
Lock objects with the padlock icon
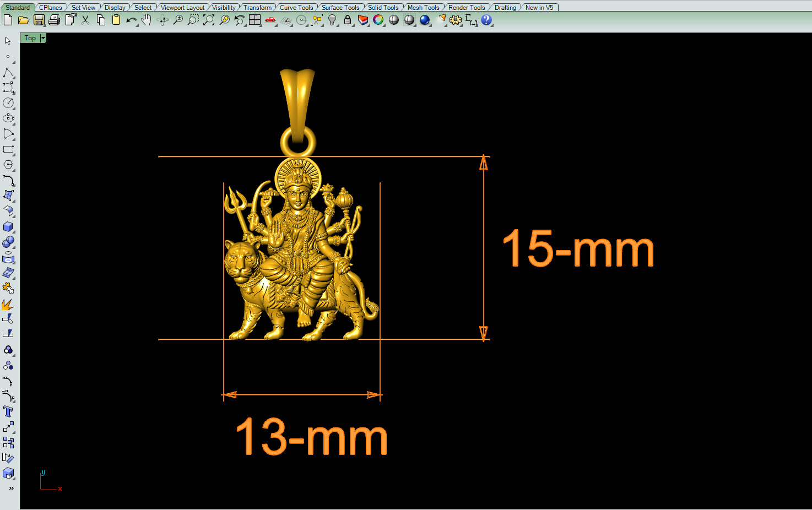click(x=348, y=20)
